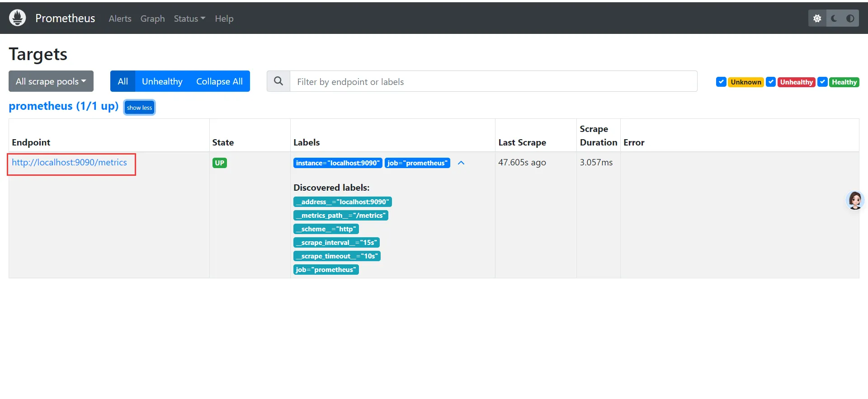Click the __address__="localhost:9090" discovered label

[x=342, y=202]
